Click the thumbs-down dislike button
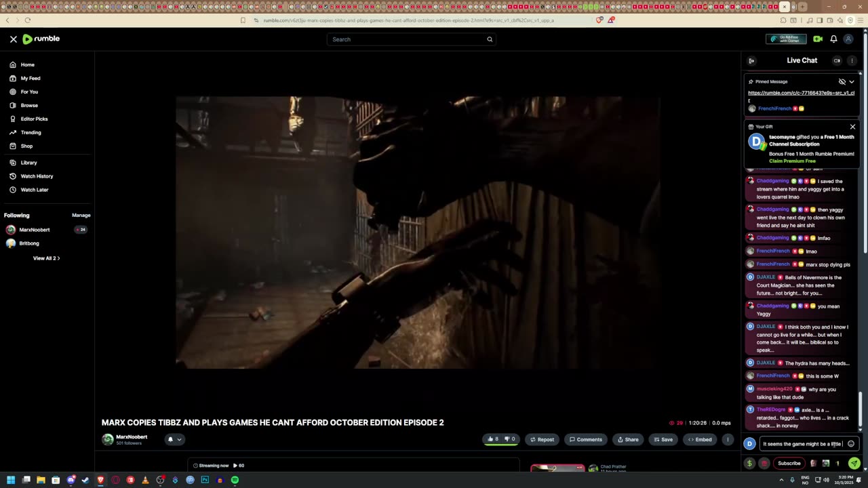Image resolution: width=868 pixels, height=488 pixels. click(510, 439)
